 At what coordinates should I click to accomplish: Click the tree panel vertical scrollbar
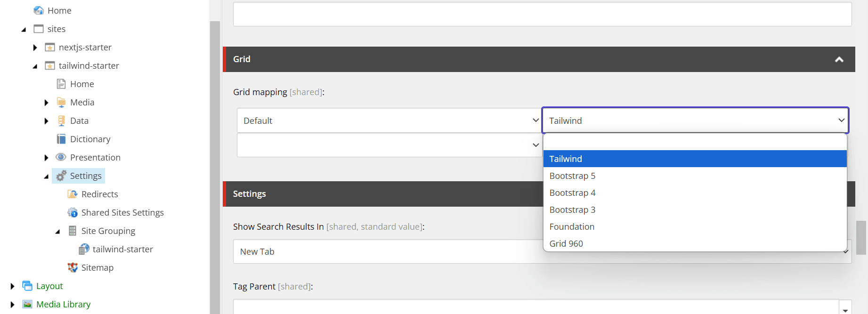click(x=215, y=165)
